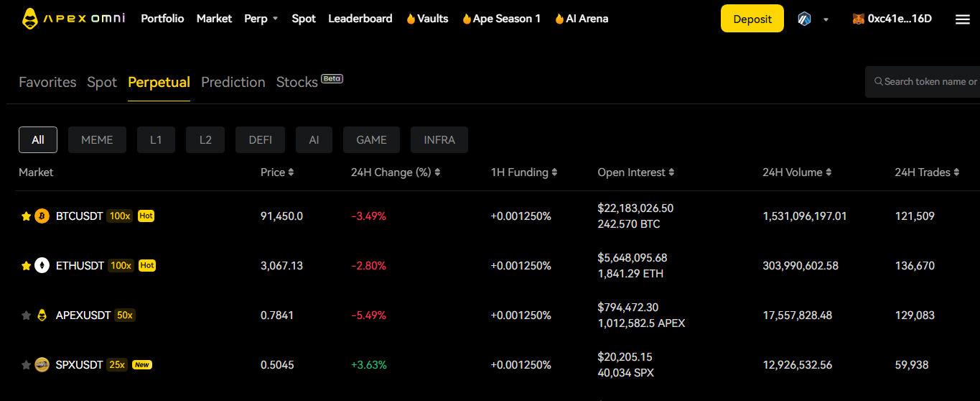Filter markets by MEME category
The image size is (980, 401).
(x=97, y=140)
